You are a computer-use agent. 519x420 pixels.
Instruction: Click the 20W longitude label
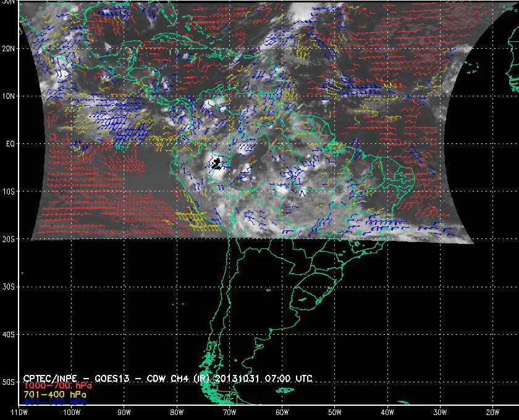click(492, 413)
